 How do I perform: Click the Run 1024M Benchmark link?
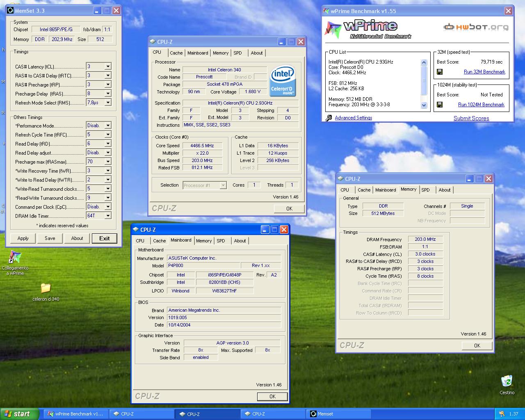(x=481, y=105)
